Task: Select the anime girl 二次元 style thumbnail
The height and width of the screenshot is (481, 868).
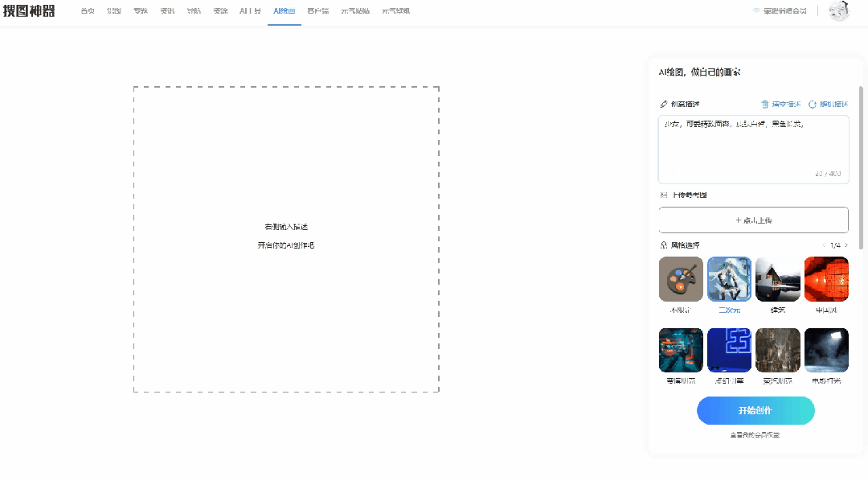Action: coord(729,279)
